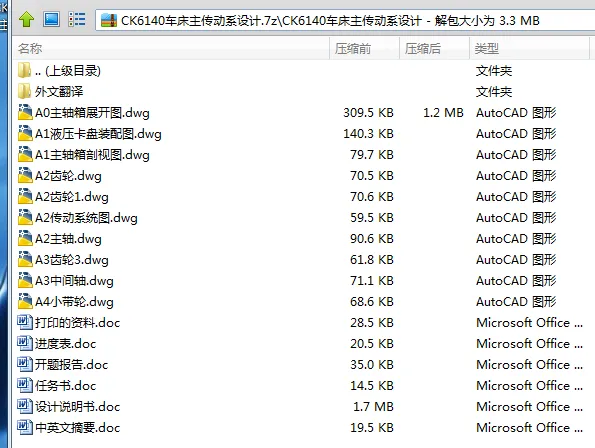This screenshot has height=448, width=595.
Task: Click Microsoft Office type of 任务书.doc
Action: click(x=529, y=385)
